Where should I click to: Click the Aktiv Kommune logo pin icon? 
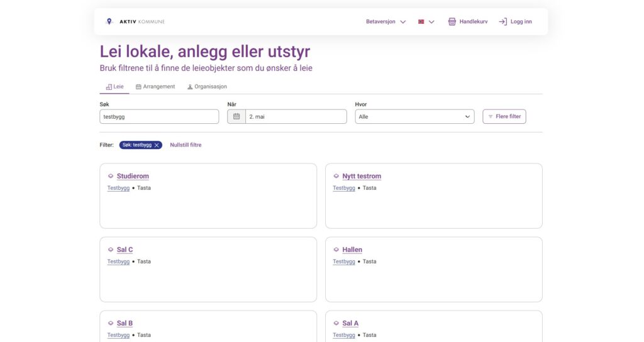109,21
